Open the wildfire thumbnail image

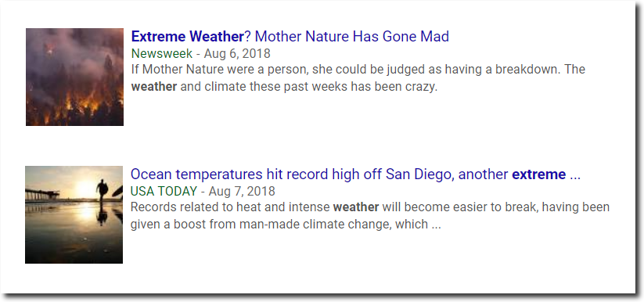click(x=74, y=77)
